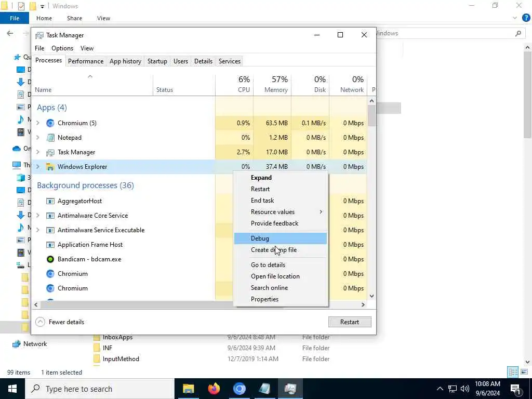The height and width of the screenshot is (399, 532).
Task: Click the Antimalware Service Executable icon
Action: point(50,230)
